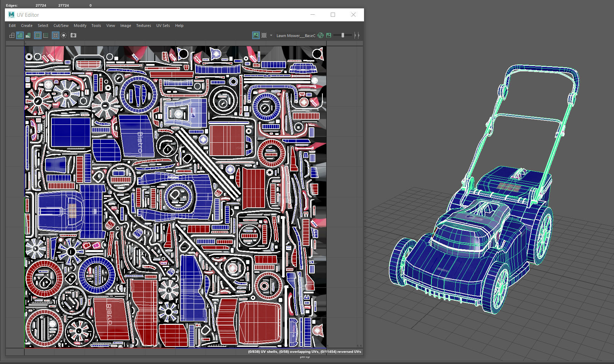
Task: Toggle the checker map pattern
Action: tap(264, 35)
